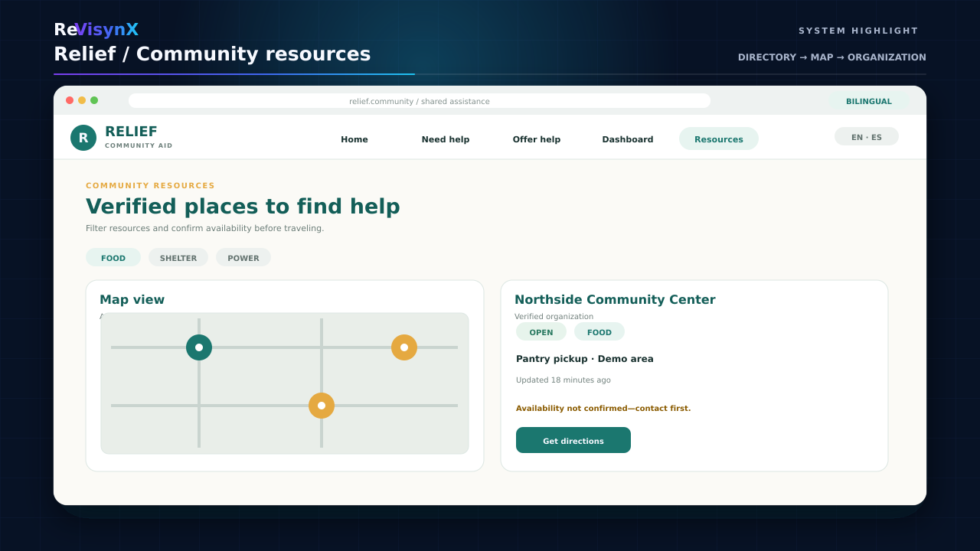Click the availability not confirmed warning
This screenshot has width=980, height=551.
(603, 409)
